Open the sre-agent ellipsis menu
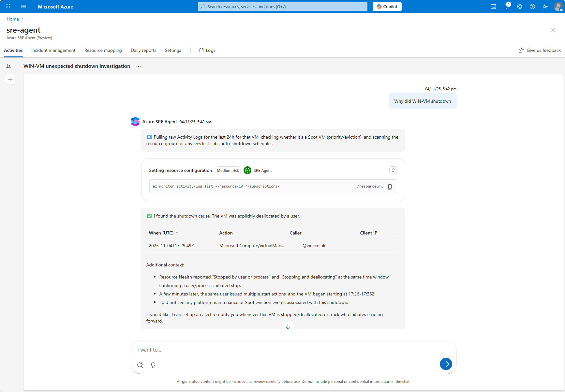The height and width of the screenshot is (392, 565). pyautogui.click(x=51, y=30)
